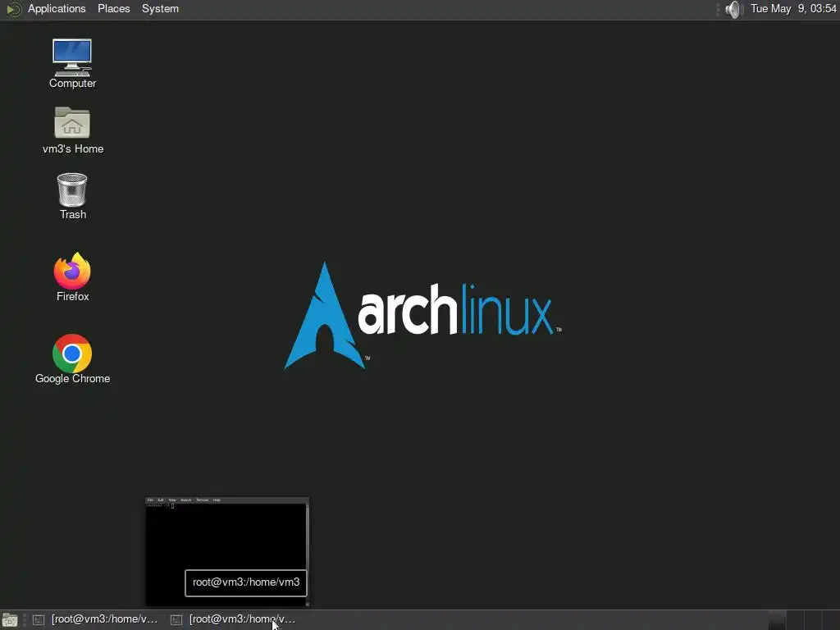This screenshot has width=840, height=630.
Task: Click the volume speaker icon in the top panel
Action: pos(733,9)
